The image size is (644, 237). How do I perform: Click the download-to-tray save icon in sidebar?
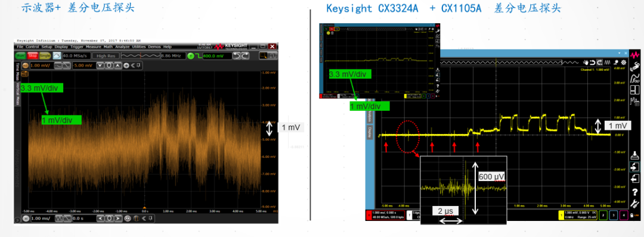635,156
